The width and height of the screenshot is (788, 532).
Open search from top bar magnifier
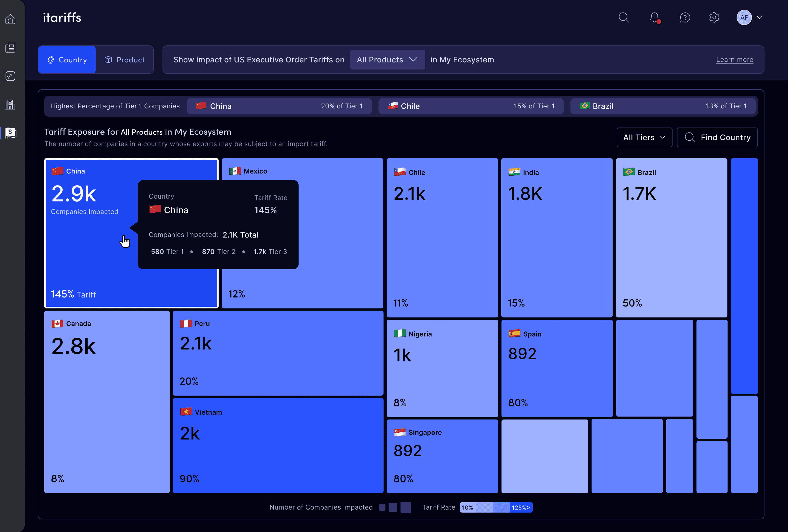coord(624,18)
